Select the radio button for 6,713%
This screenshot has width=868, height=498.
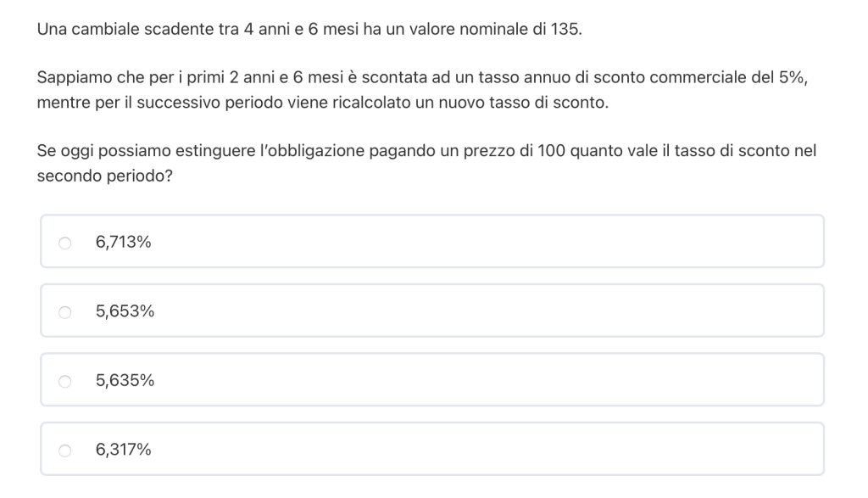point(65,243)
